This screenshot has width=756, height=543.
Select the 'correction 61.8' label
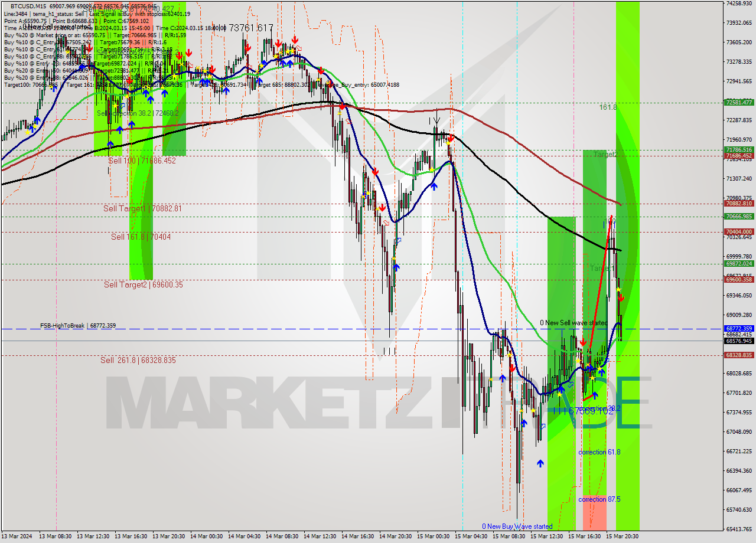coord(599,452)
